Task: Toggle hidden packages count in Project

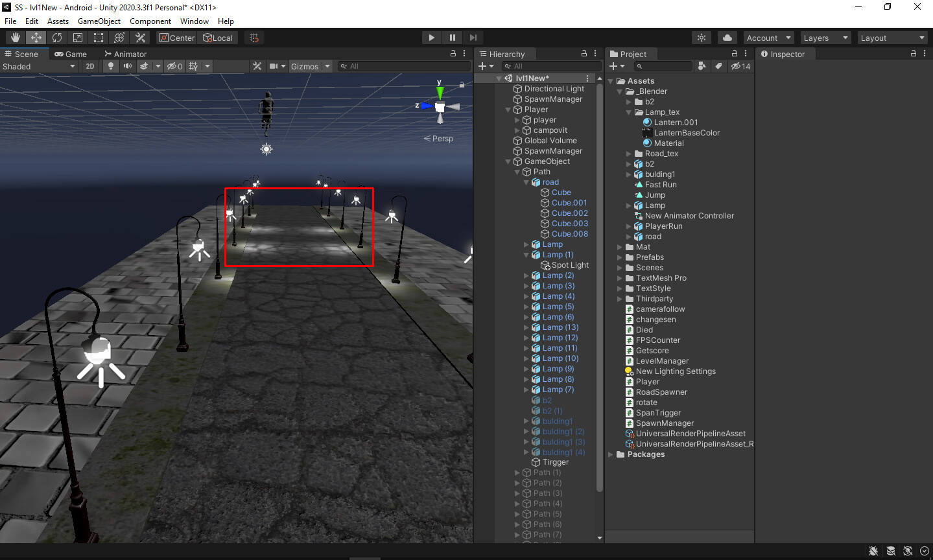Action: (740, 66)
